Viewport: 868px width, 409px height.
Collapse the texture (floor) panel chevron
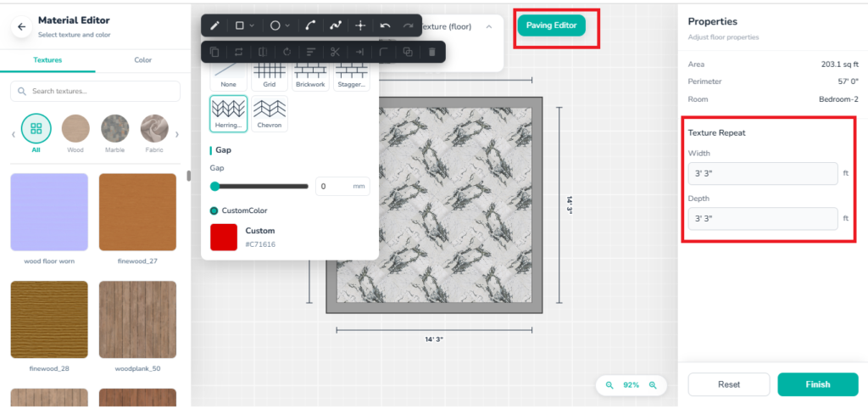tap(489, 26)
